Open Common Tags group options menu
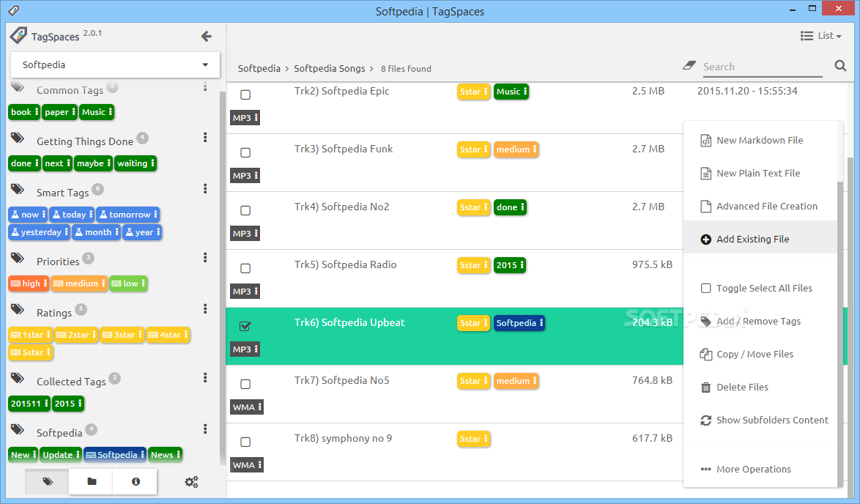Screen dimensions: 860x504 (x=205, y=86)
